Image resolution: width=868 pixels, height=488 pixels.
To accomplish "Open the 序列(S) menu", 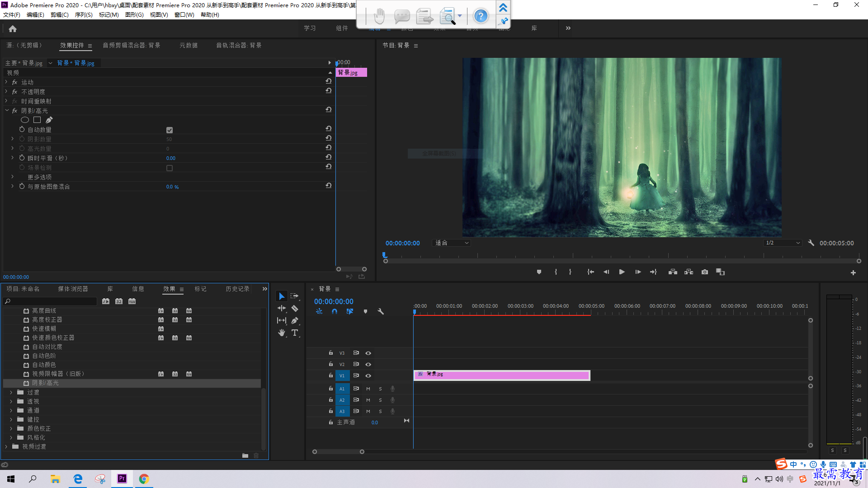I will 84,14.
